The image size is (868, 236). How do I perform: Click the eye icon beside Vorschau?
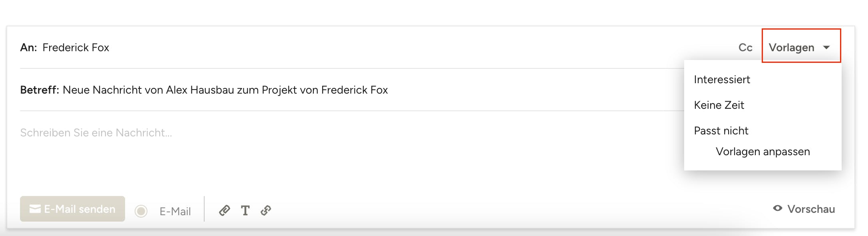[777, 208]
